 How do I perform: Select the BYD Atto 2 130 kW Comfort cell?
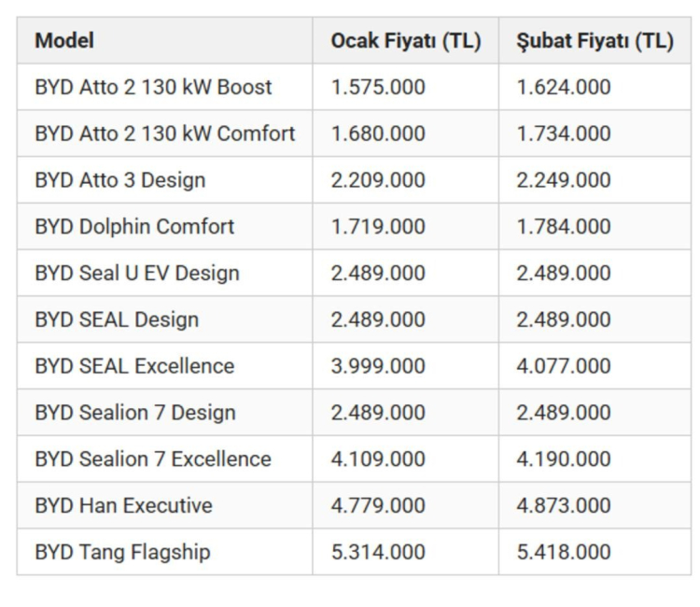164,134
